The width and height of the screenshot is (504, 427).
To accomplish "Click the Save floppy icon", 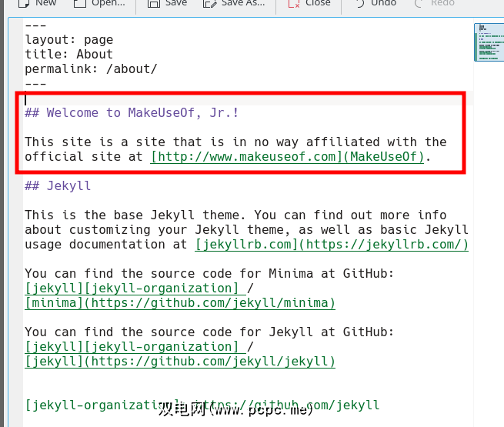I will point(154,3).
